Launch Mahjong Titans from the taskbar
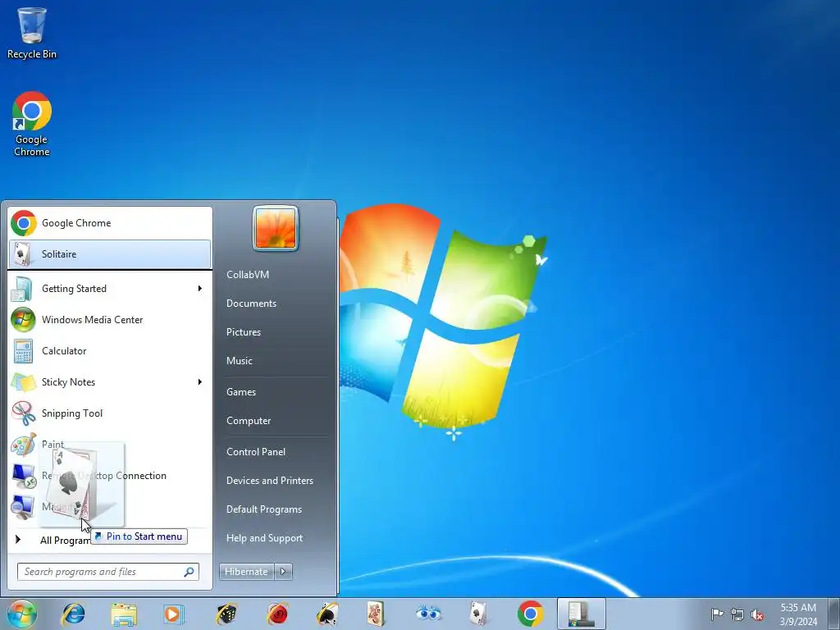Image resolution: width=840 pixels, height=630 pixels. pyautogui.click(x=377, y=614)
